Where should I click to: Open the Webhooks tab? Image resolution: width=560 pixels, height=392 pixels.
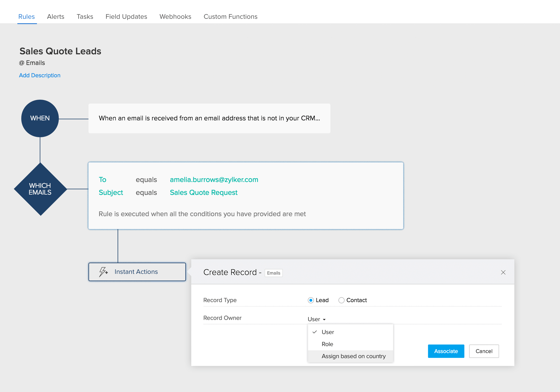click(x=175, y=16)
